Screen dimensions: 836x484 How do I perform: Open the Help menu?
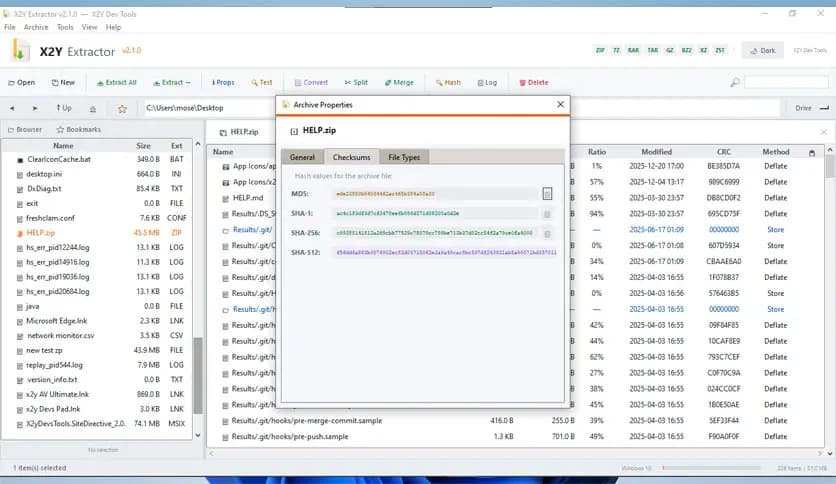click(x=113, y=27)
